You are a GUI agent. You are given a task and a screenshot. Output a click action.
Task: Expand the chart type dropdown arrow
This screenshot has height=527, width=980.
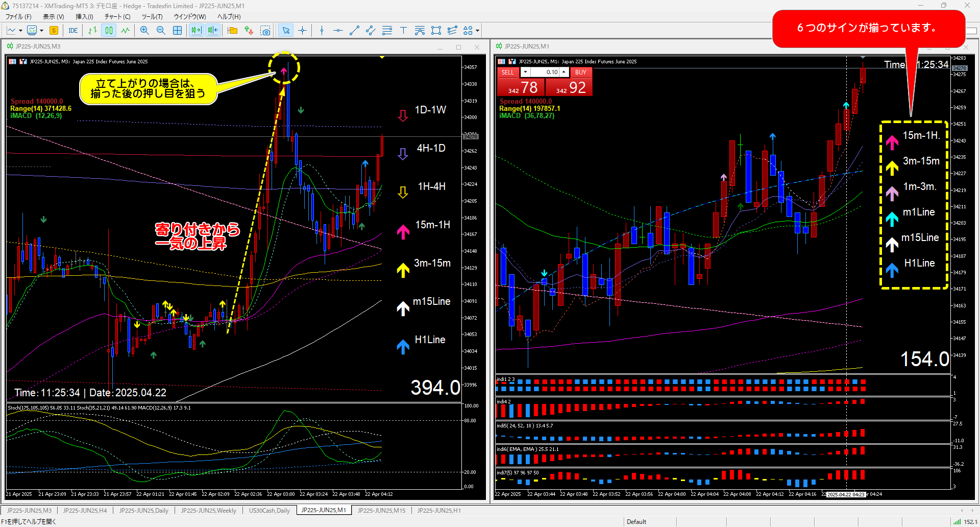tap(20, 31)
